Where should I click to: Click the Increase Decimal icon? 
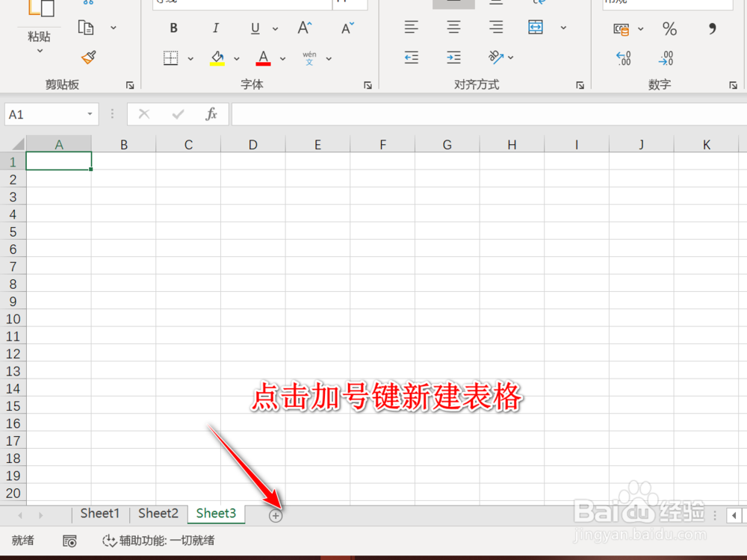(623, 57)
